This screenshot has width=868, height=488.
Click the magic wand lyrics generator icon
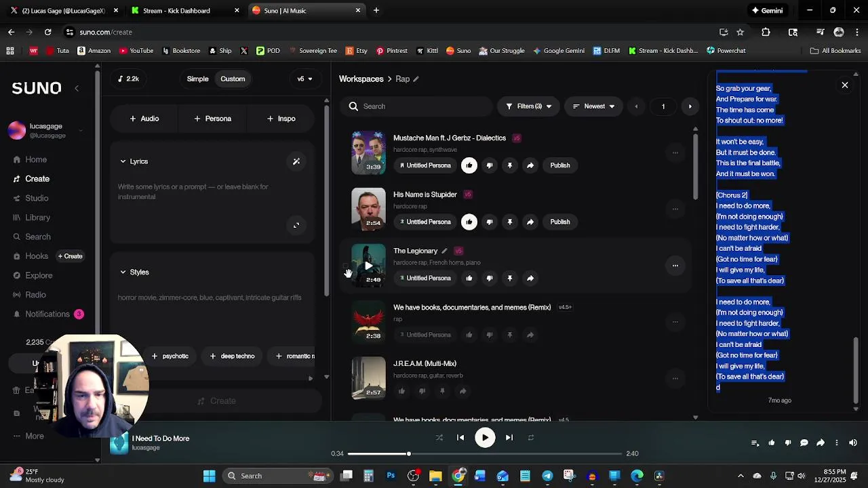296,161
